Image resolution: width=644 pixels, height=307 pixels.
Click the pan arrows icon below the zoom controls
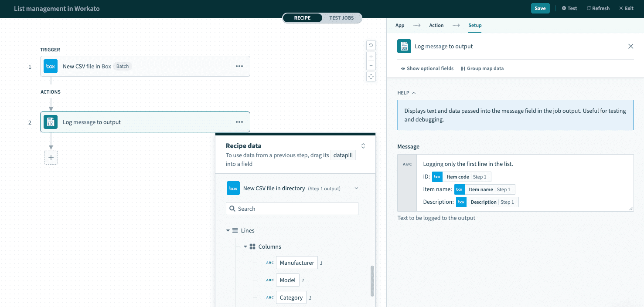pyautogui.click(x=371, y=76)
